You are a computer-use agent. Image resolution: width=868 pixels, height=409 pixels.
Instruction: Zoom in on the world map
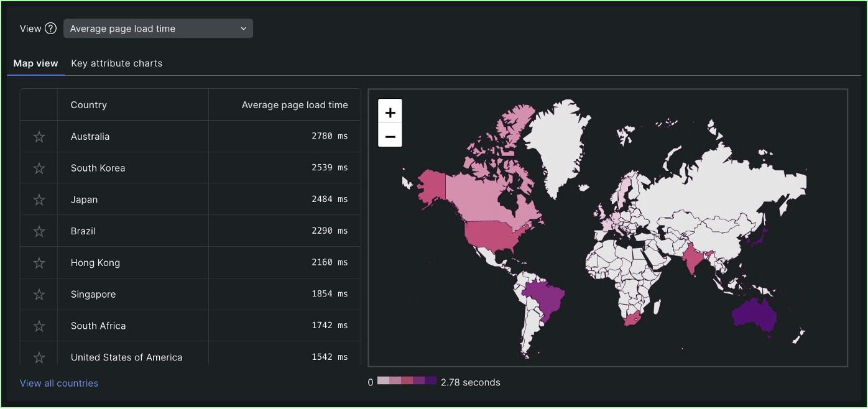[x=390, y=113]
